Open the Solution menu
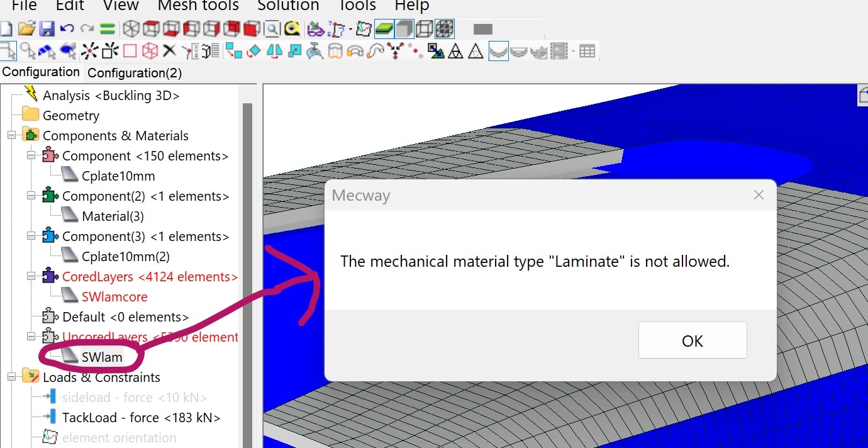The image size is (868, 448). click(288, 6)
